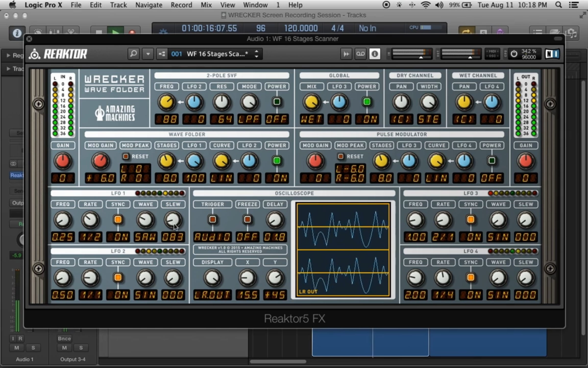Open the Reaktor dropdown arrow next to search

(148, 54)
